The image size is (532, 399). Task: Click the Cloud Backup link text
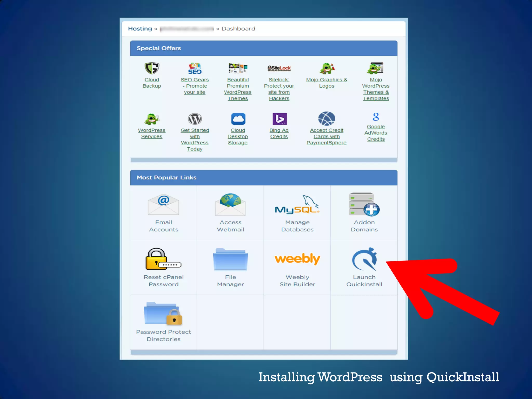[x=152, y=83]
